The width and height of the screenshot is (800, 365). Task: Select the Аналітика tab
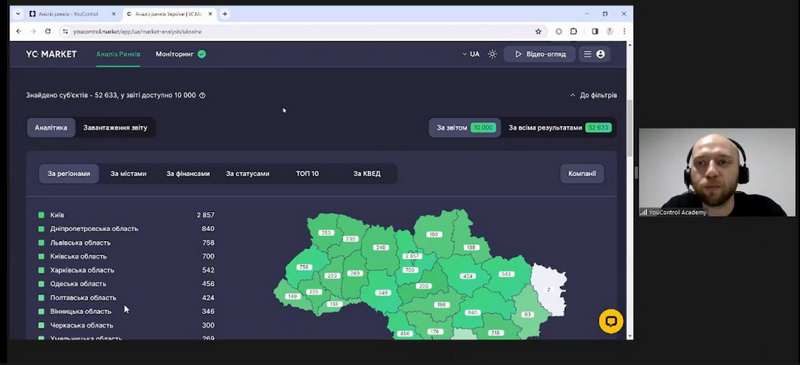tap(51, 128)
